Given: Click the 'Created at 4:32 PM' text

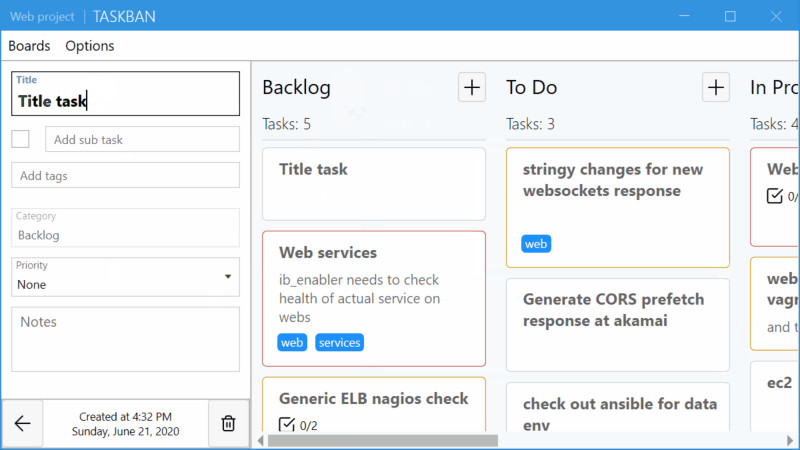Looking at the screenshot, I should click(126, 416).
